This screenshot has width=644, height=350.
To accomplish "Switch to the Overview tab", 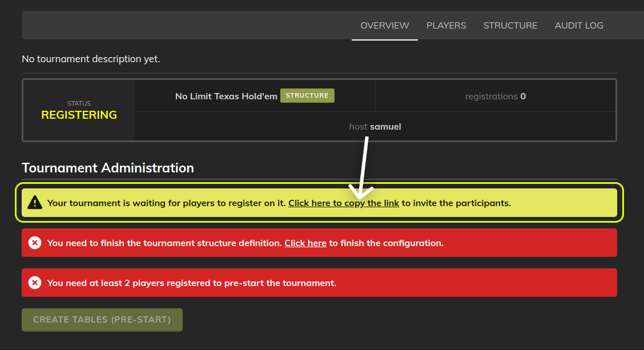I will [384, 26].
